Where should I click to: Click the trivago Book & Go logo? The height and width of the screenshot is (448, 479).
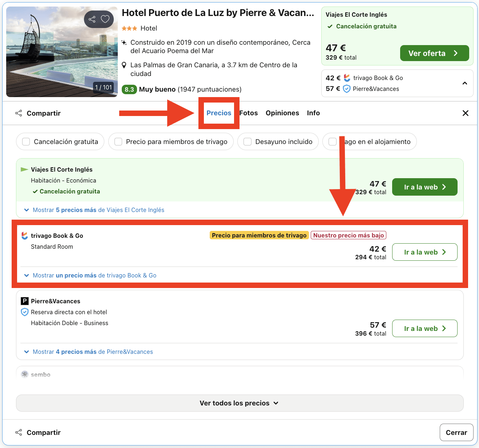point(24,235)
